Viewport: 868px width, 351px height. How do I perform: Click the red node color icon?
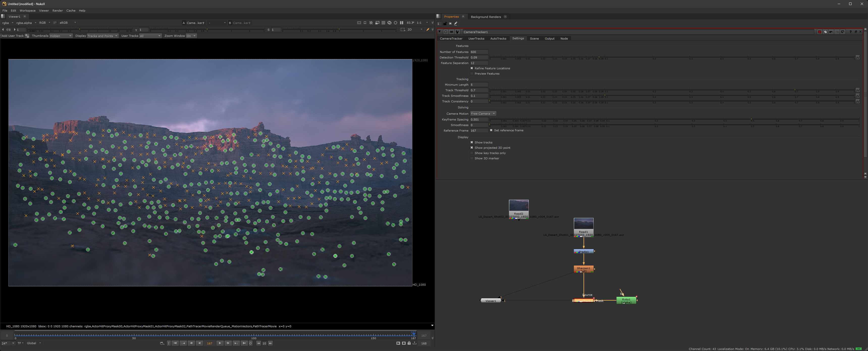820,32
